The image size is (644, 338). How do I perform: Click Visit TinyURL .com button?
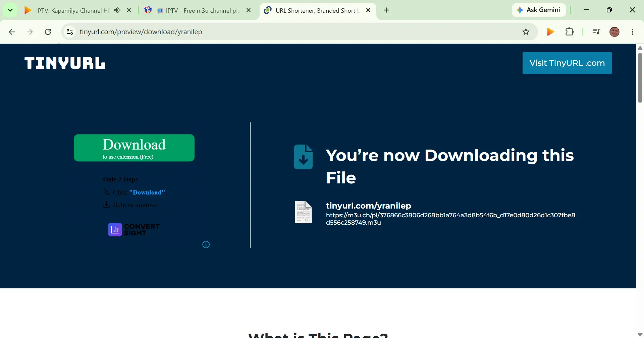coord(567,63)
